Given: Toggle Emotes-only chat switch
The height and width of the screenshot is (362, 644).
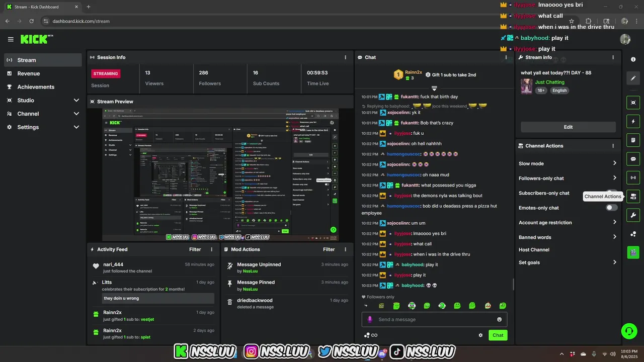Looking at the screenshot, I should point(611,208).
